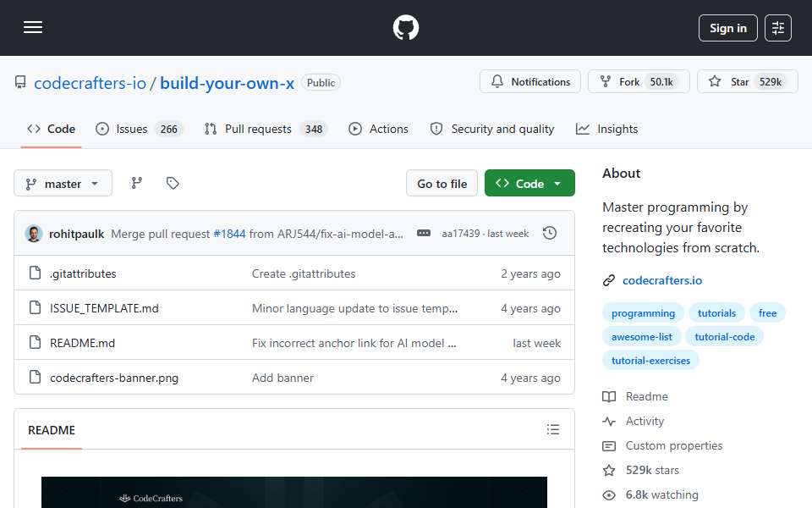This screenshot has width=812, height=508.
Task: View the 6.8k watching list
Action: point(650,494)
